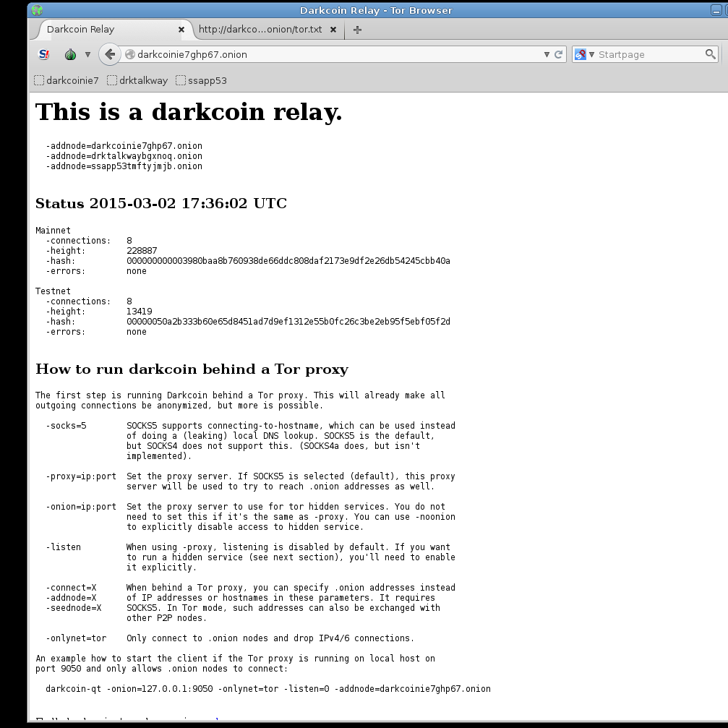Open the NoScript menu icon

pos(44,54)
